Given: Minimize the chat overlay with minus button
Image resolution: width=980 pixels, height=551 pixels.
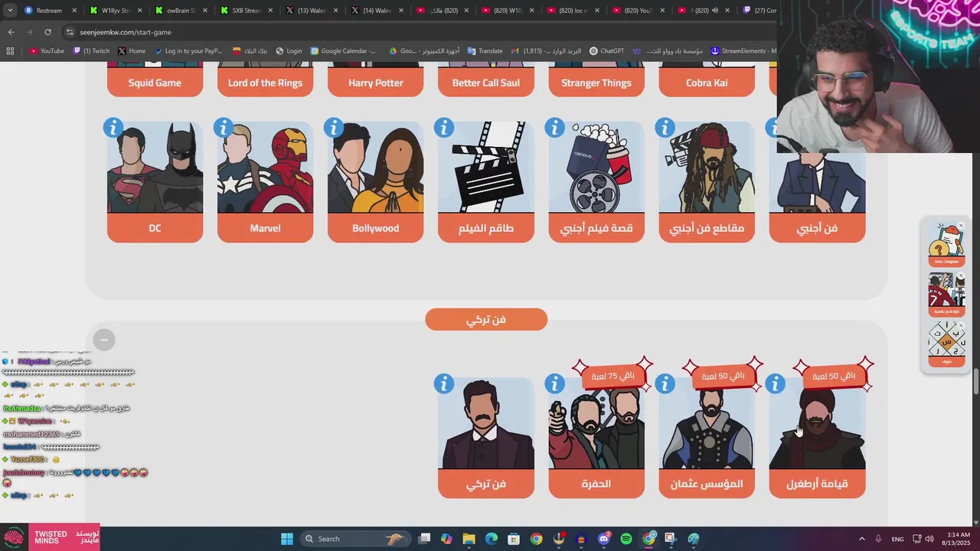Looking at the screenshot, I should point(104,339).
